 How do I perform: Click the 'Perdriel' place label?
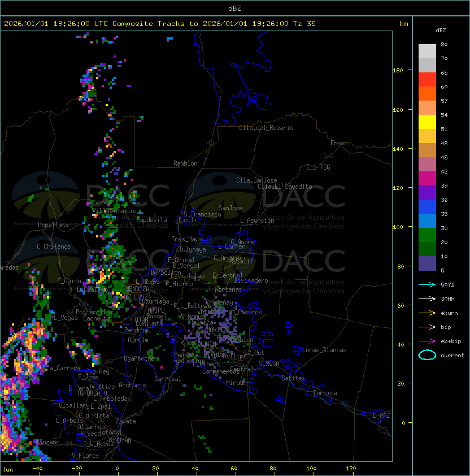(x=138, y=330)
